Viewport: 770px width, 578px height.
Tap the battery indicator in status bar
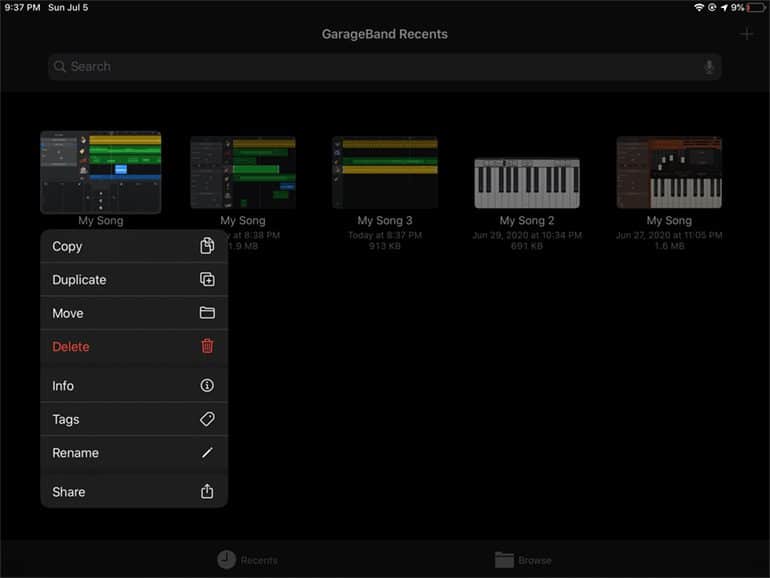click(x=755, y=7)
